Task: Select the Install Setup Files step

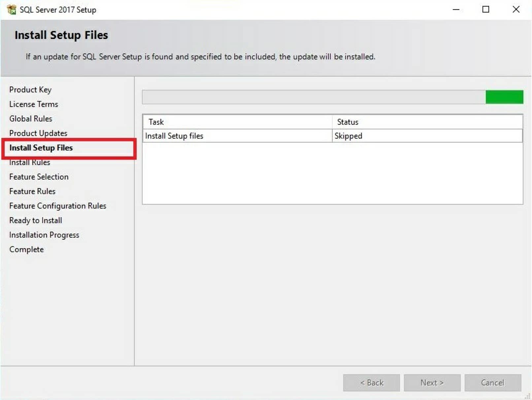Action: click(41, 148)
